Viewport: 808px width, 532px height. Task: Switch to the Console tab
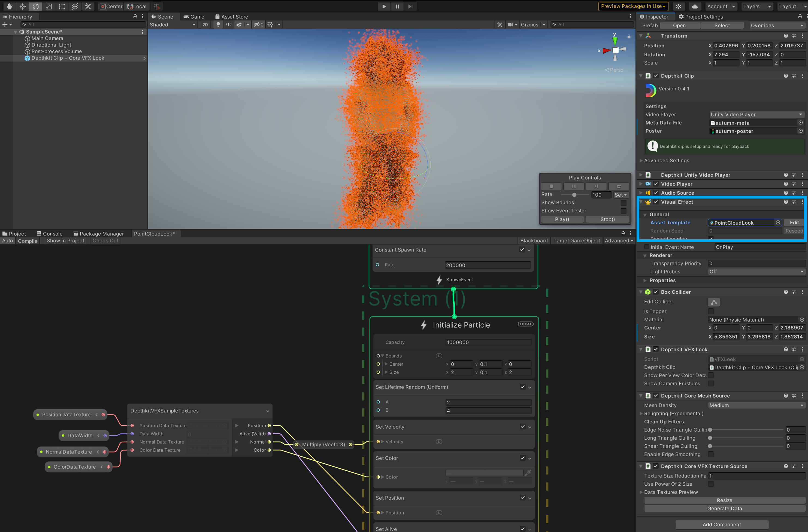(x=50, y=233)
